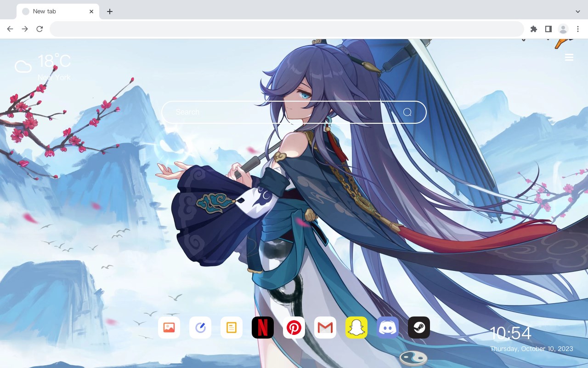Open the Pinterest shortcut
The image size is (588, 368).
point(294,328)
